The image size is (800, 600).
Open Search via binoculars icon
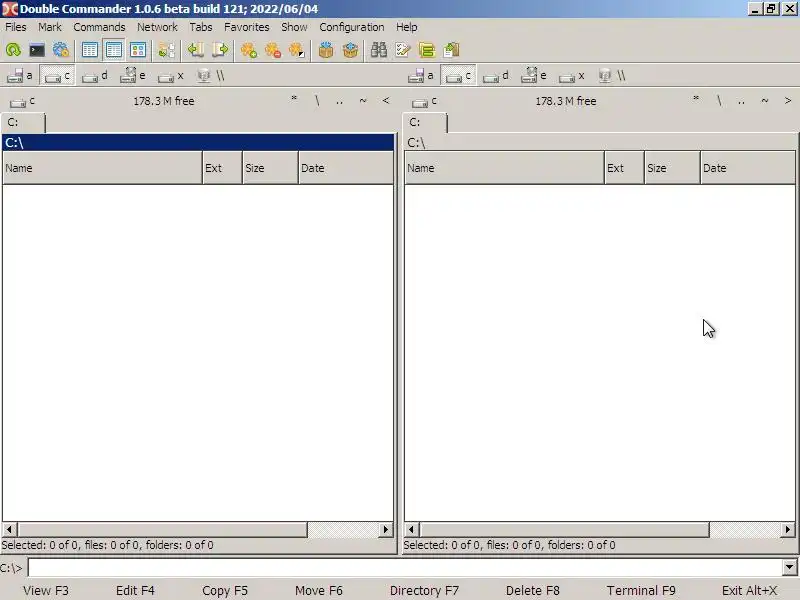[x=379, y=50]
